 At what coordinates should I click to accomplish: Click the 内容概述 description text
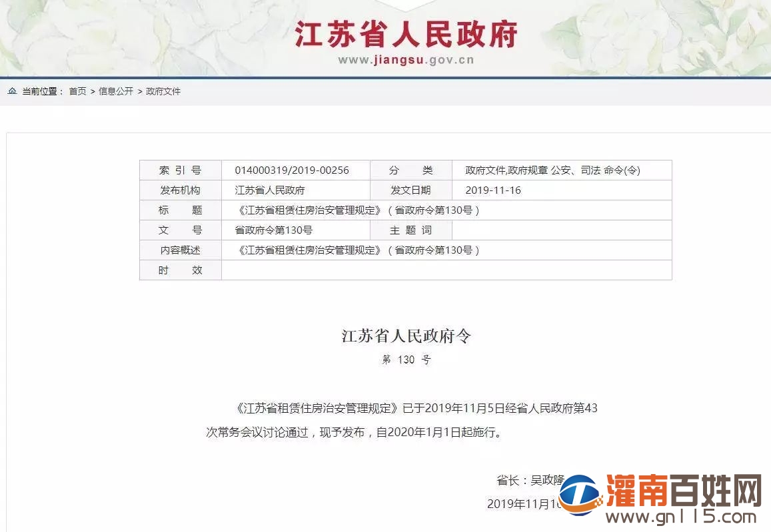click(358, 250)
